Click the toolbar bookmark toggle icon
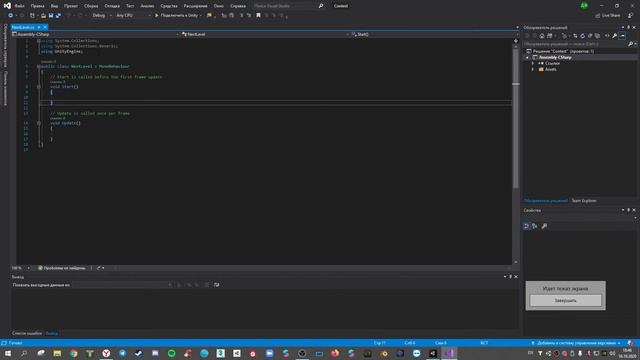This screenshot has height=360, width=640. click(258, 16)
